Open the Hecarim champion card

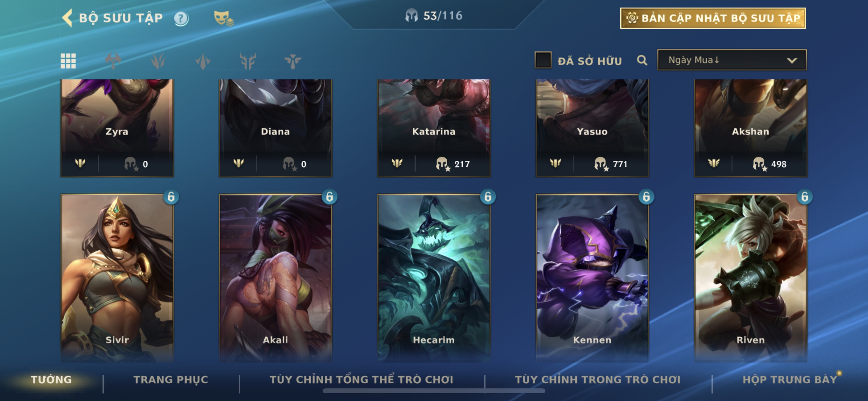[x=434, y=278]
